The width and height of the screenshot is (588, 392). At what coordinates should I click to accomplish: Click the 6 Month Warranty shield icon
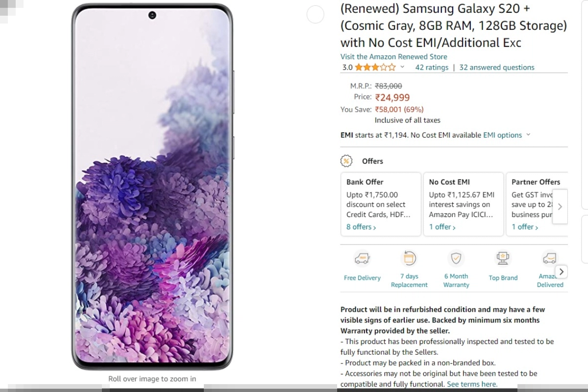456,258
